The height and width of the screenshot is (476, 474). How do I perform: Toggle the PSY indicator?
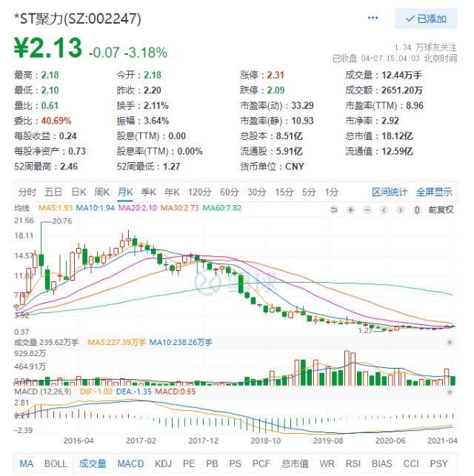(x=438, y=464)
